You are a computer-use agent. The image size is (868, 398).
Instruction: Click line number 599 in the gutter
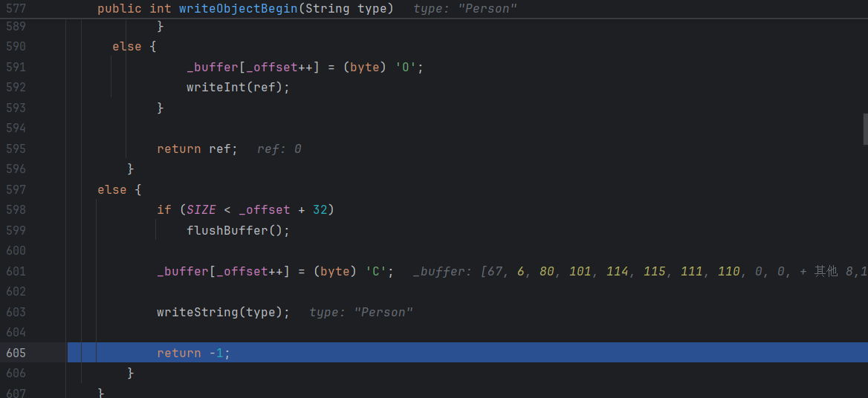click(16, 231)
